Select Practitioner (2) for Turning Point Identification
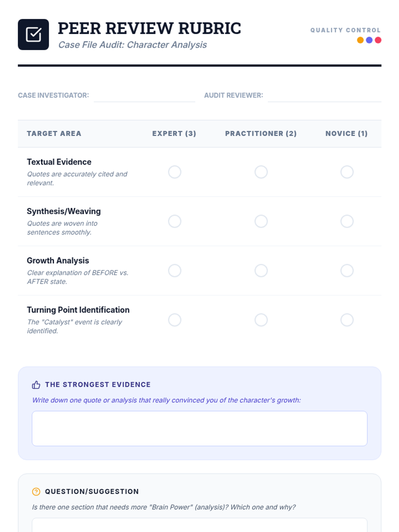 261,320
